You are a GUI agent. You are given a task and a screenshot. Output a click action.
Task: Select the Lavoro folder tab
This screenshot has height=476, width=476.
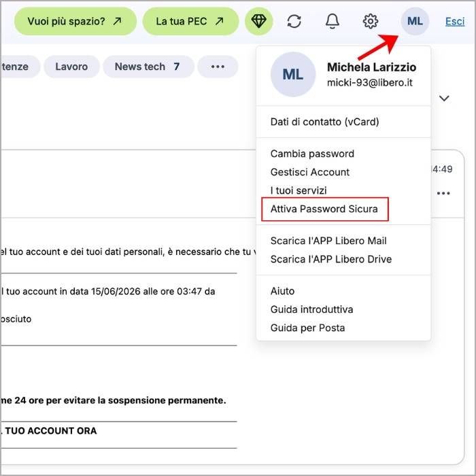[x=71, y=67]
